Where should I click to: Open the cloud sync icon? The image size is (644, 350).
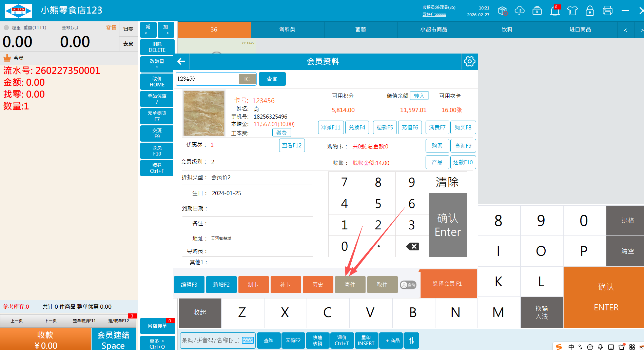[520, 11]
